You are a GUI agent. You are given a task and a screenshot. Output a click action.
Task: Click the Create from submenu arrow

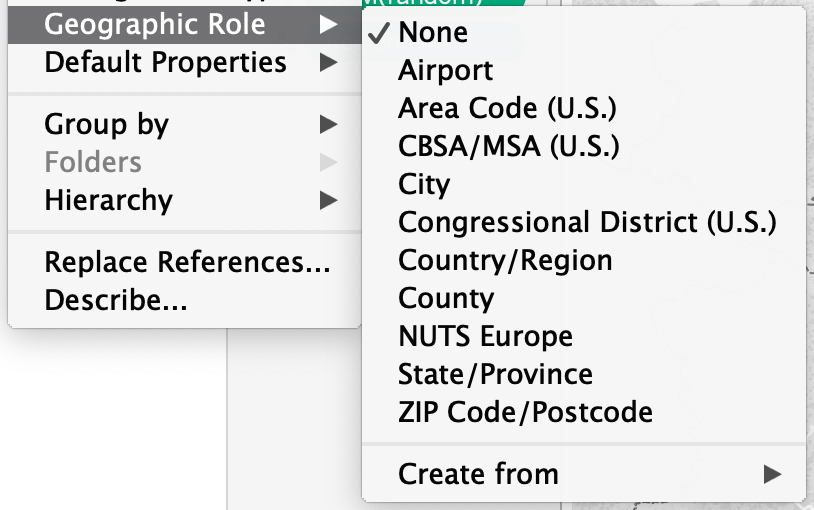[771, 474]
